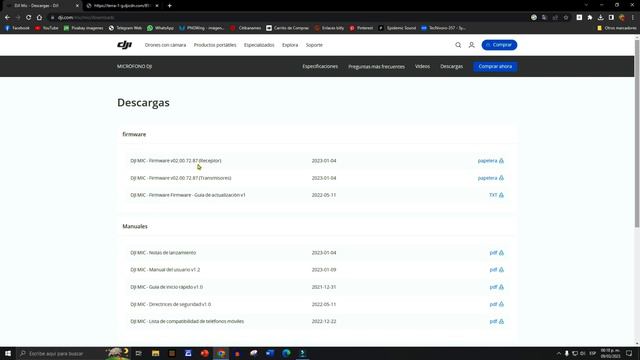
Task: Download Directrices de seguridad pdf
Action: coord(497,304)
